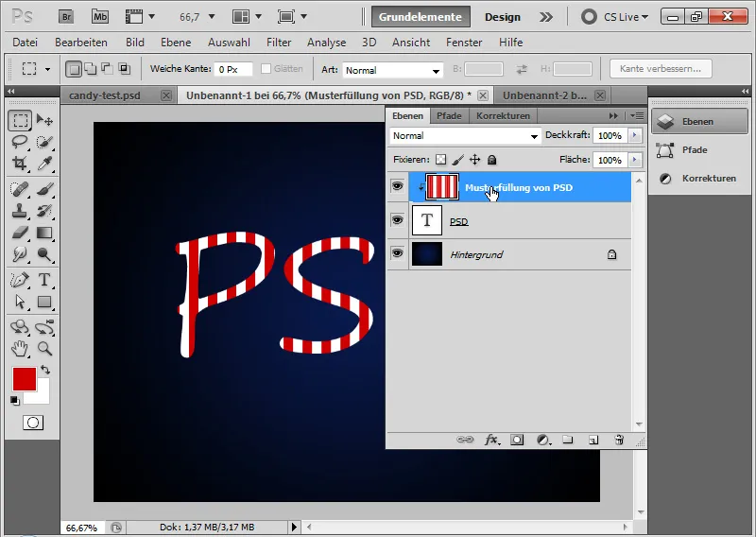Open the Ebene menu
Screen dimensions: 756x537
(x=176, y=43)
